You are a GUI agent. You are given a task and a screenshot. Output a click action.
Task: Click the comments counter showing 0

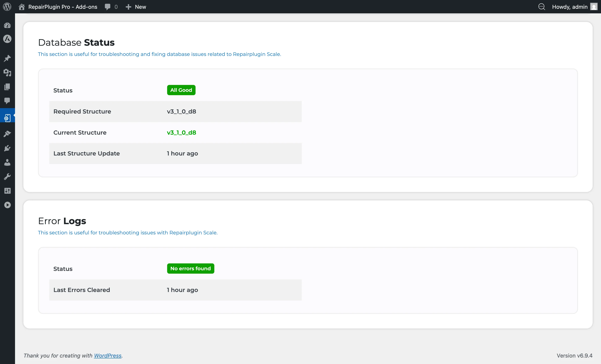pos(111,7)
